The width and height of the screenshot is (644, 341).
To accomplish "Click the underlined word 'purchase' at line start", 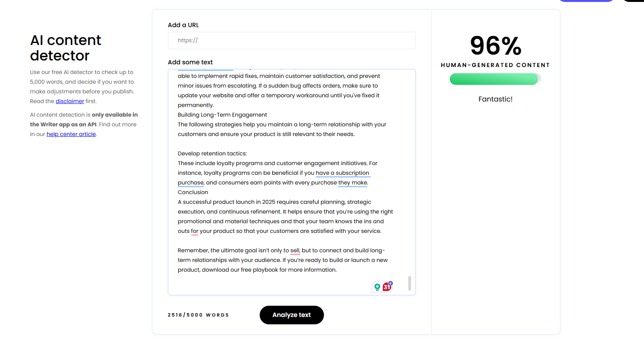I will tap(190, 183).
